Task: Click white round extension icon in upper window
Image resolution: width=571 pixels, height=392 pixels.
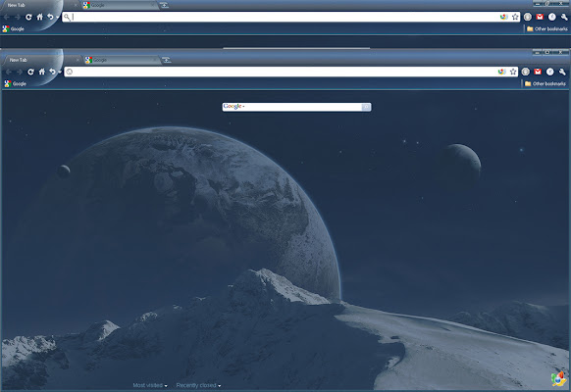Action: pyautogui.click(x=552, y=17)
